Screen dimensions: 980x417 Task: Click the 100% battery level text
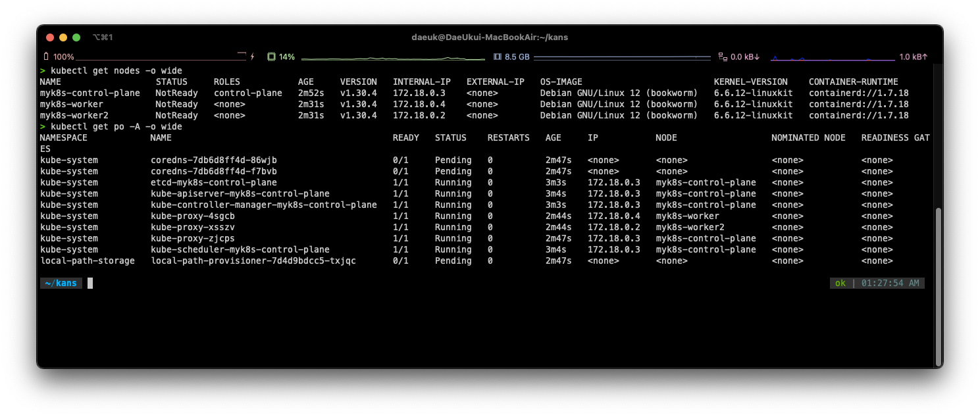pos(64,57)
